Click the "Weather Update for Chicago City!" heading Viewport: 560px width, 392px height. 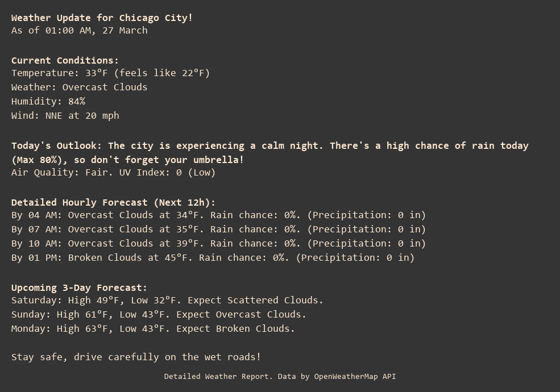click(x=102, y=18)
